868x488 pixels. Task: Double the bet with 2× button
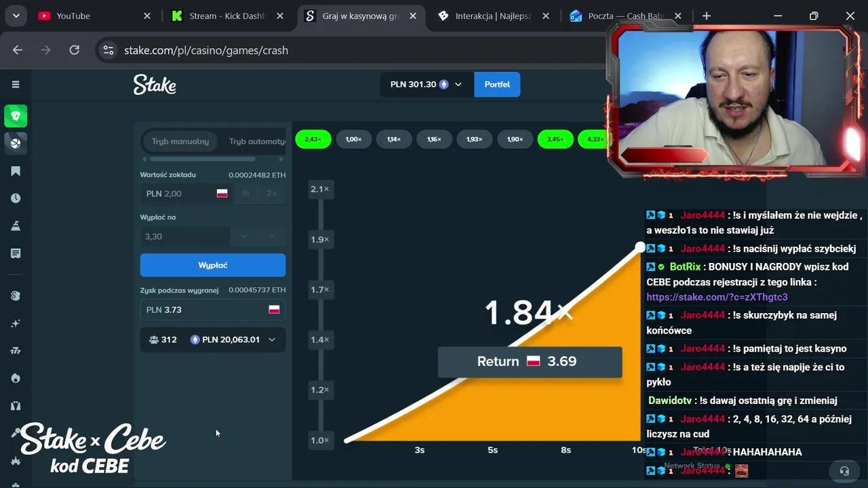coord(271,193)
